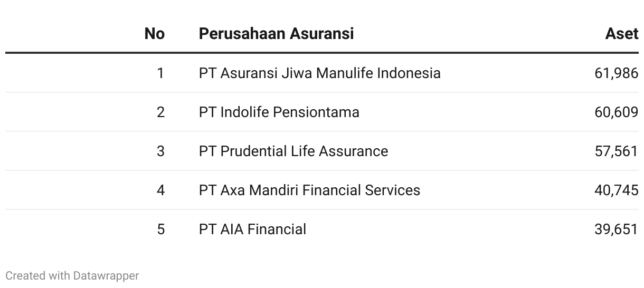Select the "Perusahaan Asuransi" column header
644x288 pixels.
coord(276,34)
